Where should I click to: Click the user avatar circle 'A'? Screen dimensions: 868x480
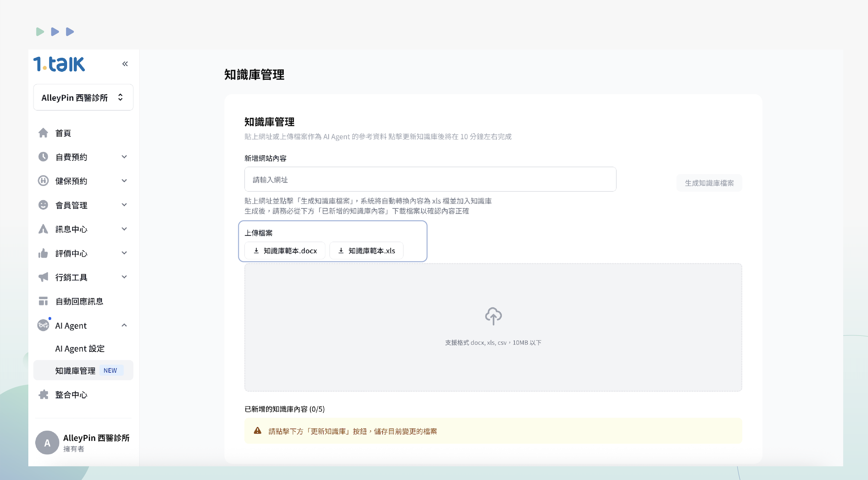coord(47,442)
